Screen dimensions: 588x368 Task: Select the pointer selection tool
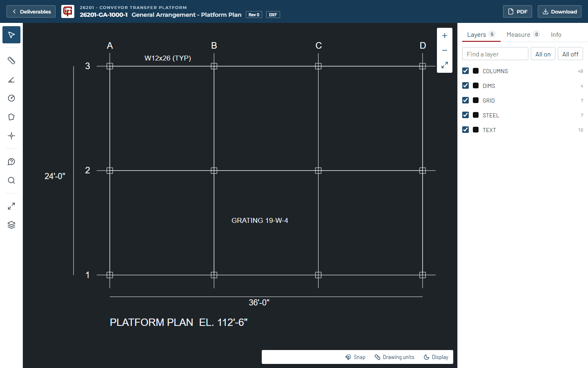(x=11, y=35)
